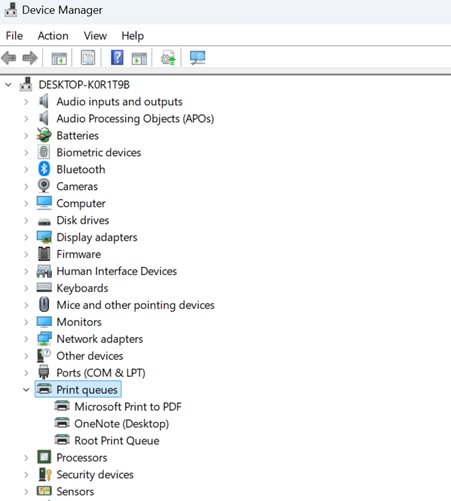Click the Security devices key icon

coord(45,474)
